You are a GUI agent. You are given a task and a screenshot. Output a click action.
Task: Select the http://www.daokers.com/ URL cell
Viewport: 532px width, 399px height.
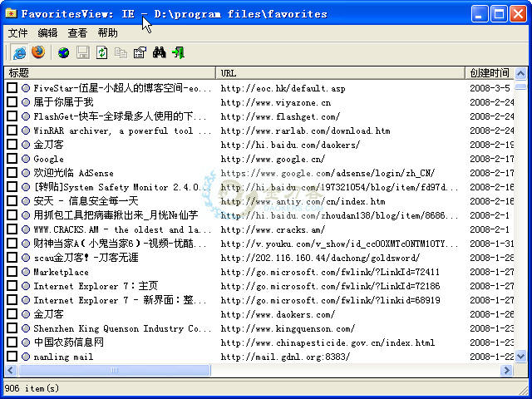(278, 314)
